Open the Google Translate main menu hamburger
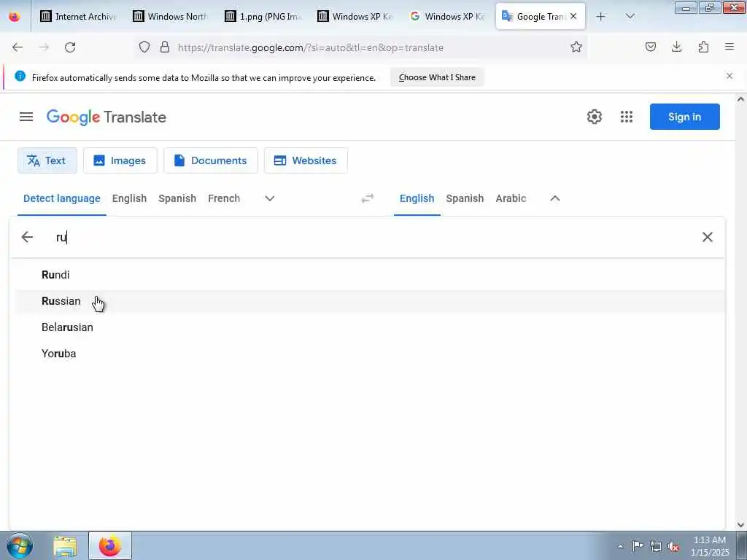Viewport: 747px width, 560px height. point(26,117)
